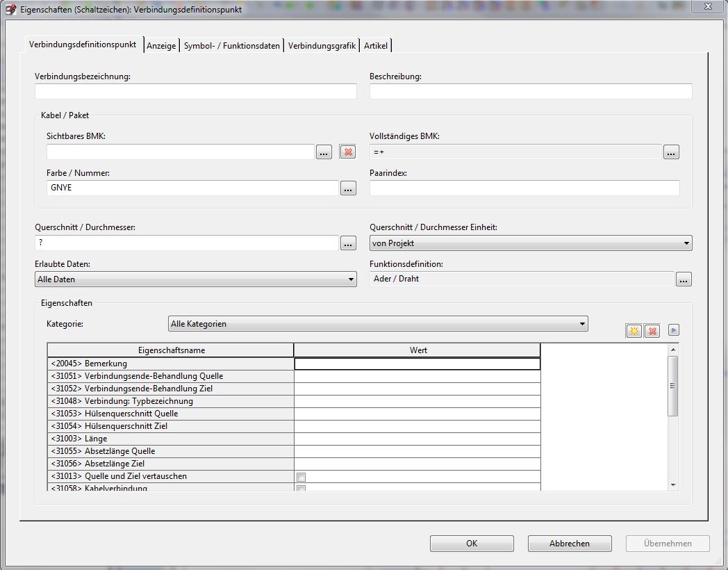Screen dimensions: 728x570
Task: Click the red delete icon beside Sichtbares BMK
Action: tap(348, 152)
